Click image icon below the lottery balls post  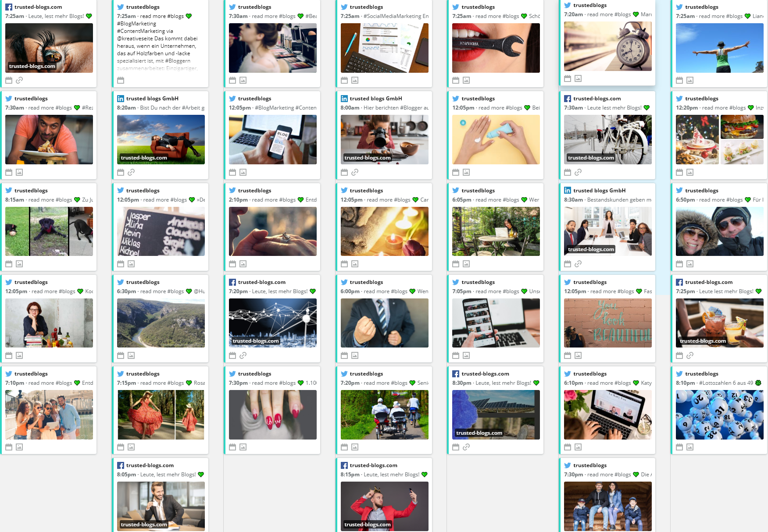tap(690, 447)
